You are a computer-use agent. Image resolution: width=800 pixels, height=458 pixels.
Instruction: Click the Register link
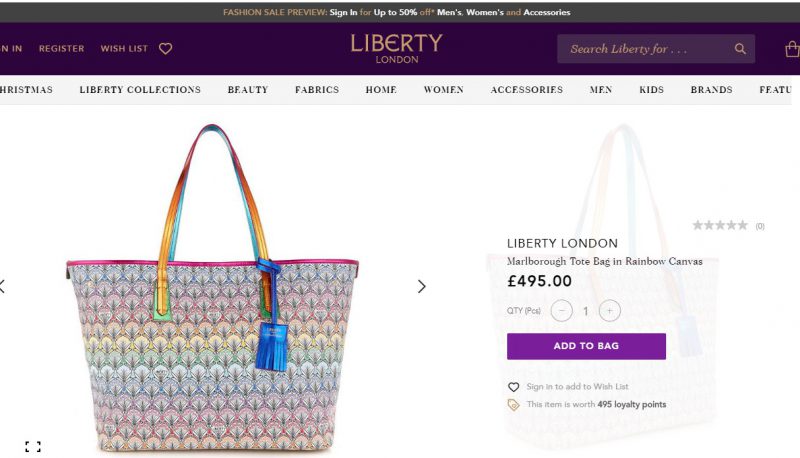(62, 48)
